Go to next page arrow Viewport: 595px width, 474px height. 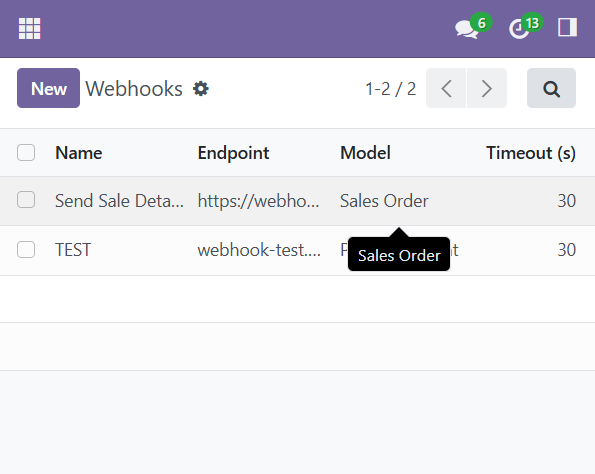pos(487,88)
